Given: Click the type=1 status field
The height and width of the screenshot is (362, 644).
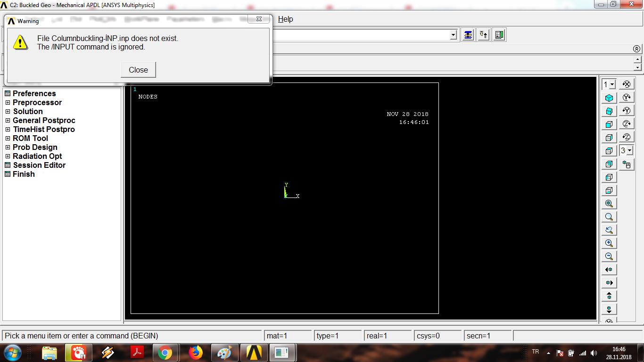Looking at the screenshot, I should pos(338,336).
